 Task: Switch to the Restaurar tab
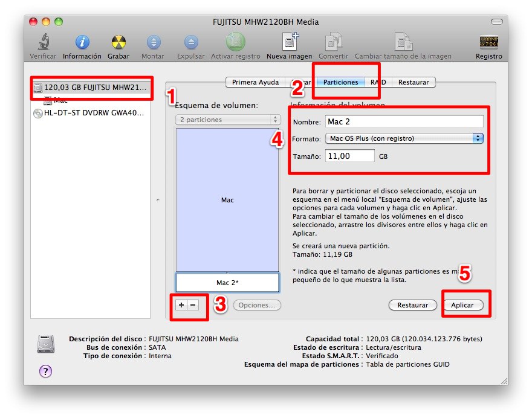414,82
